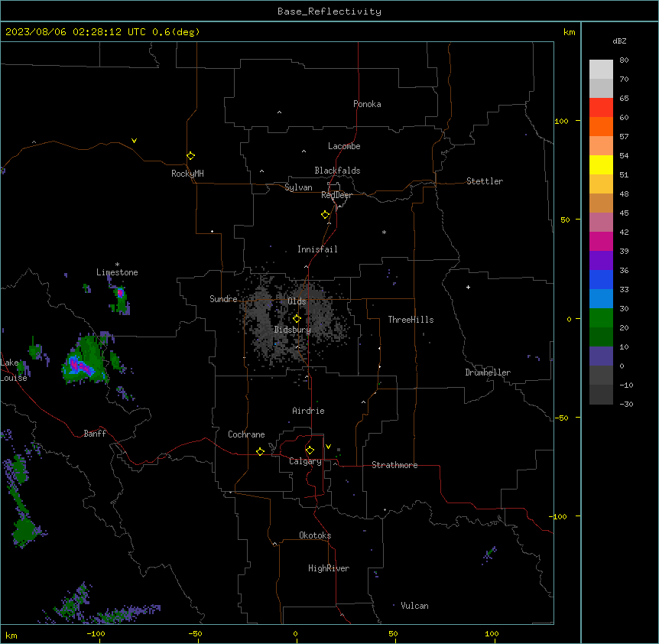The width and height of the screenshot is (659, 644).
Task: Choose the purple swatch below the 39 label
Action: click(601, 260)
